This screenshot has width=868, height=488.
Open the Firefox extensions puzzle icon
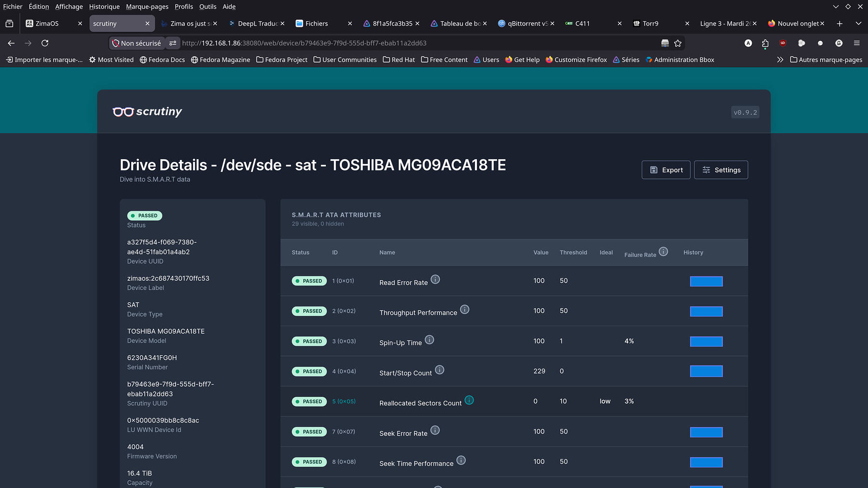pos(765,43)
